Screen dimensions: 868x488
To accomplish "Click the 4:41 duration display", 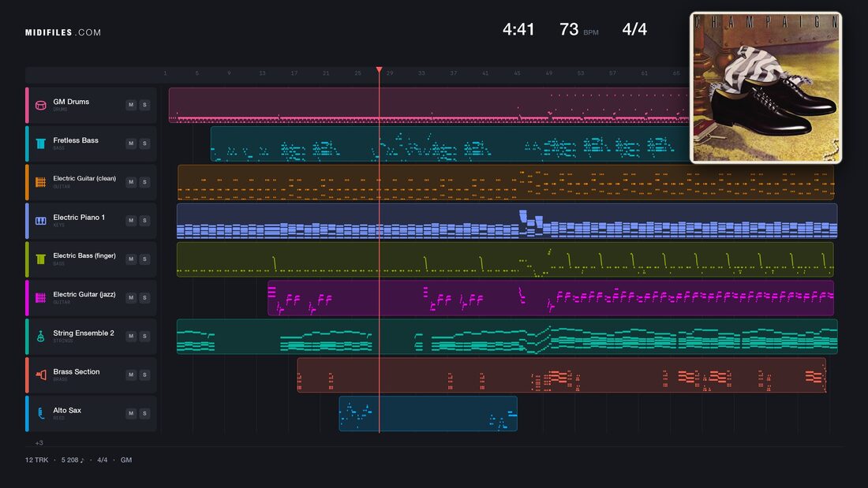I will tap(518, 29).
